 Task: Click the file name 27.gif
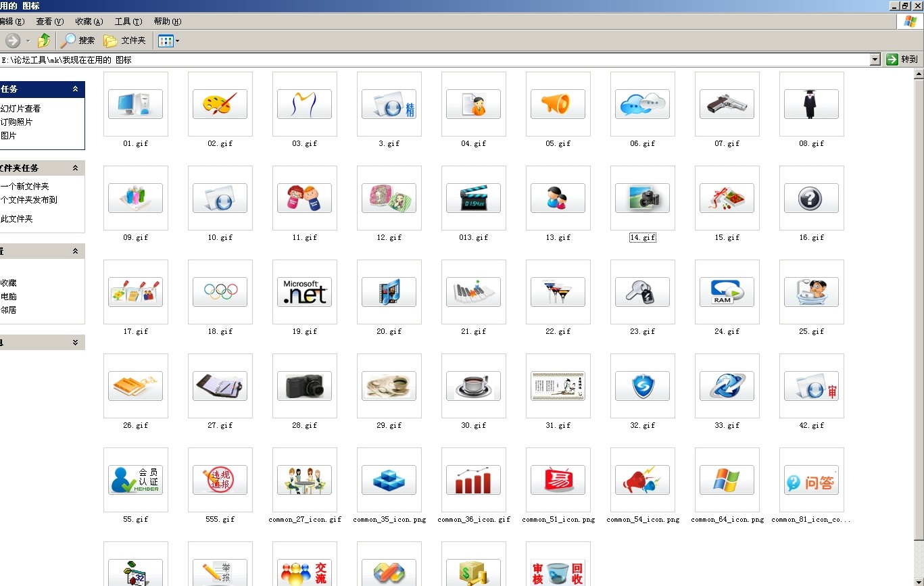point(220,426)
